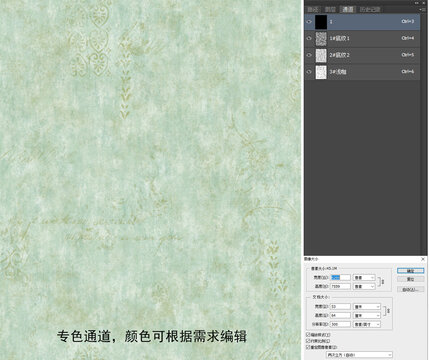Image resolution: width=430 pixels, height=360 pixels.
Task: Click the 复位 (Reset) button
Action: pos(410,279)
